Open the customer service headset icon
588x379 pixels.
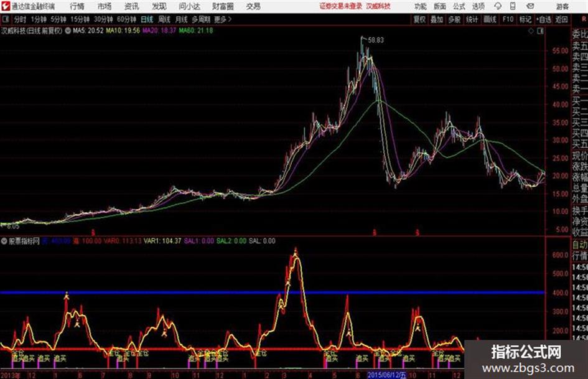[498, 6]
